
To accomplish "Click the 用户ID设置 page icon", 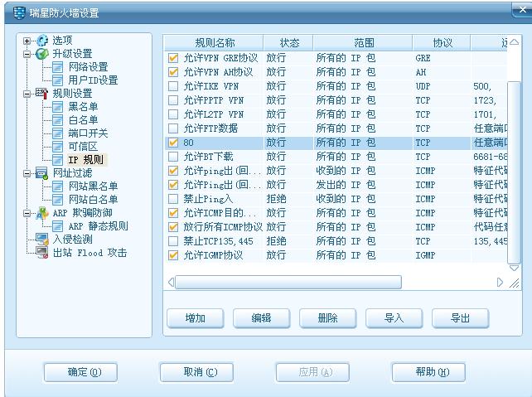I will click(x=58, y=80).
